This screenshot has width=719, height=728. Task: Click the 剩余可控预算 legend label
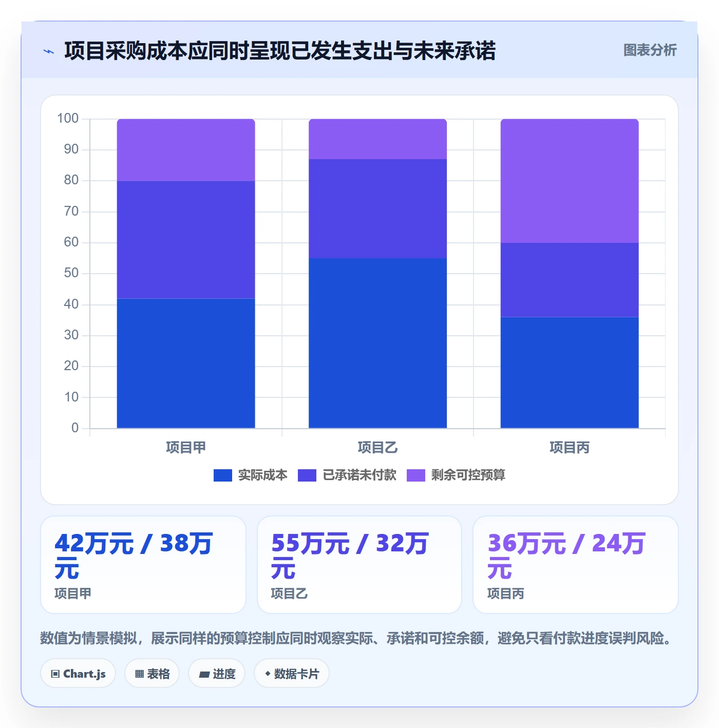coord(468,475)
